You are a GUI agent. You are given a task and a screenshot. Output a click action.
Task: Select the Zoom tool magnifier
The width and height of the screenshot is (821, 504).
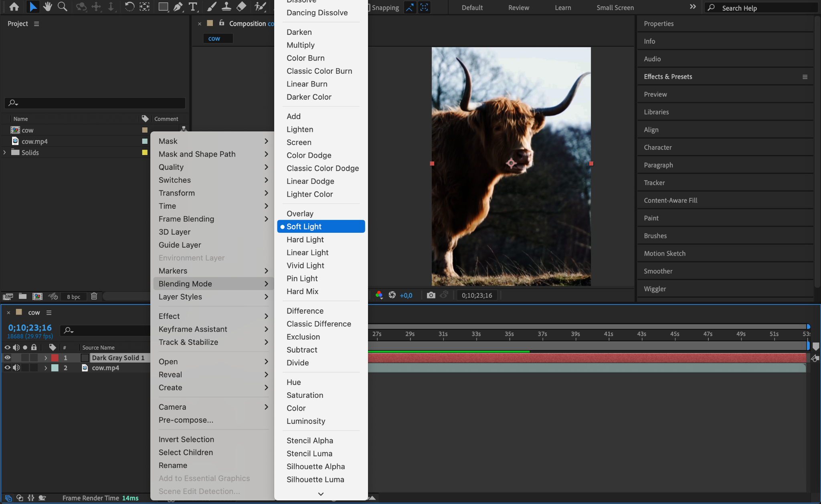coord(62,7)
